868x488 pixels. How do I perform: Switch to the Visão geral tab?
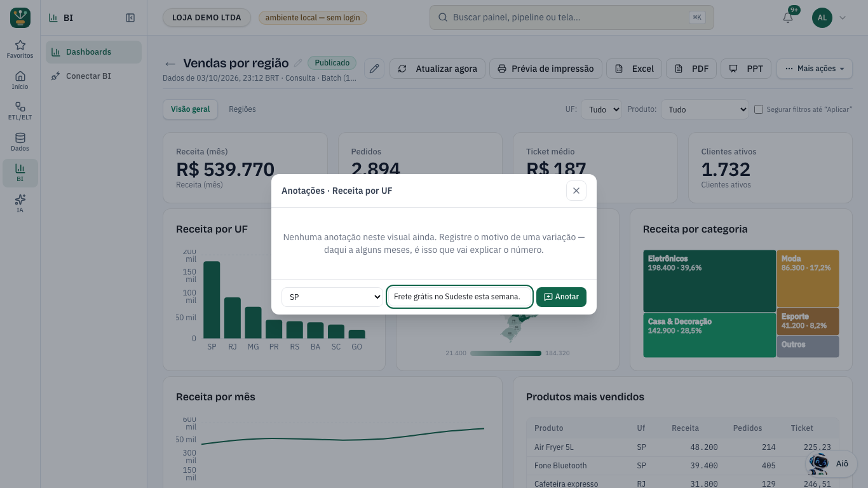coord(191,109)
